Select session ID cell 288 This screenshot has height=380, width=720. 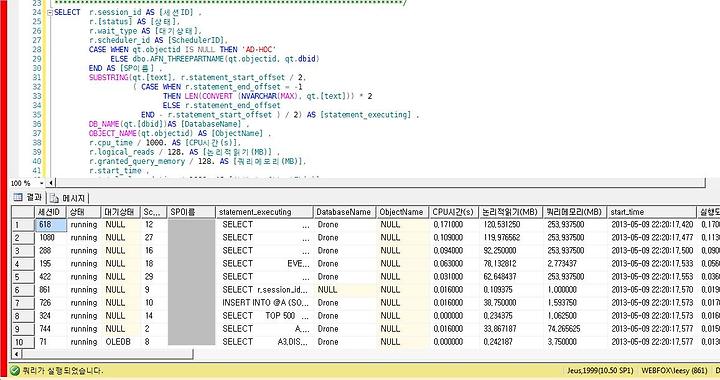pyautogui.click(x=51, y=251)
